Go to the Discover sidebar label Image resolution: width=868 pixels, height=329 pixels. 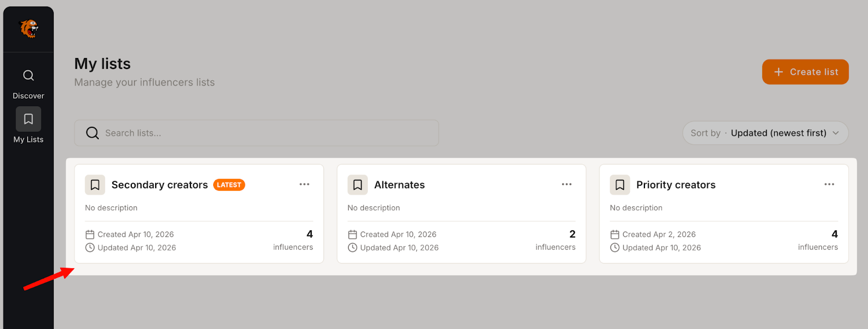(29, 96)
